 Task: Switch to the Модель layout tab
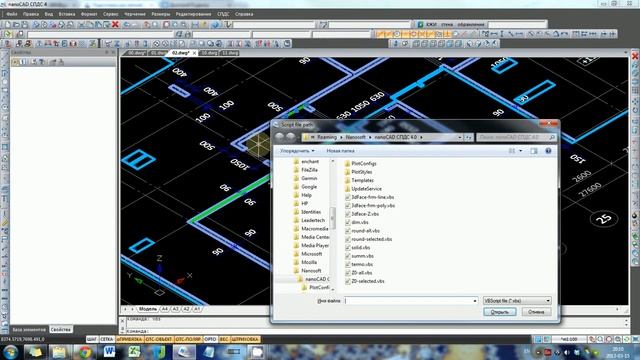(147, 309)
